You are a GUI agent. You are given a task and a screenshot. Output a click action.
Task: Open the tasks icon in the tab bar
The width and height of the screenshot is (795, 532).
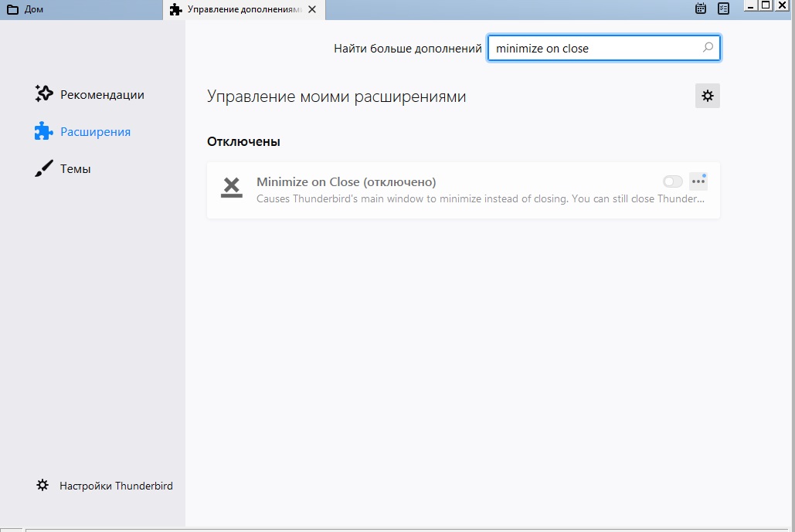(723, 8)
